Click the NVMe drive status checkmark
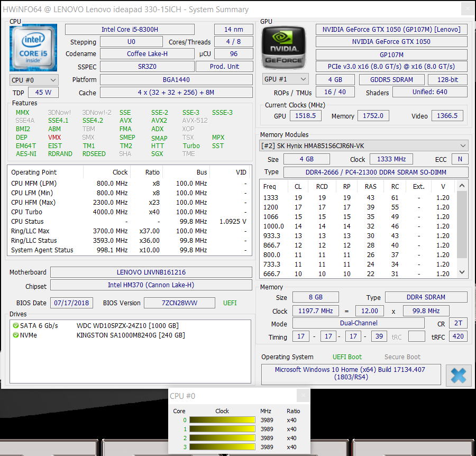Screen dimensions: 476x456 tap(15, 335)
